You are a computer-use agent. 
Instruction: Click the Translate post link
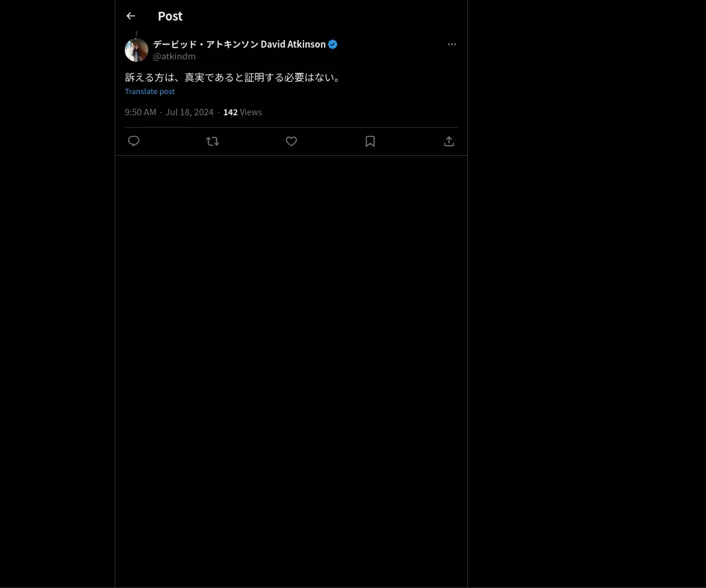tap(149, 91)
